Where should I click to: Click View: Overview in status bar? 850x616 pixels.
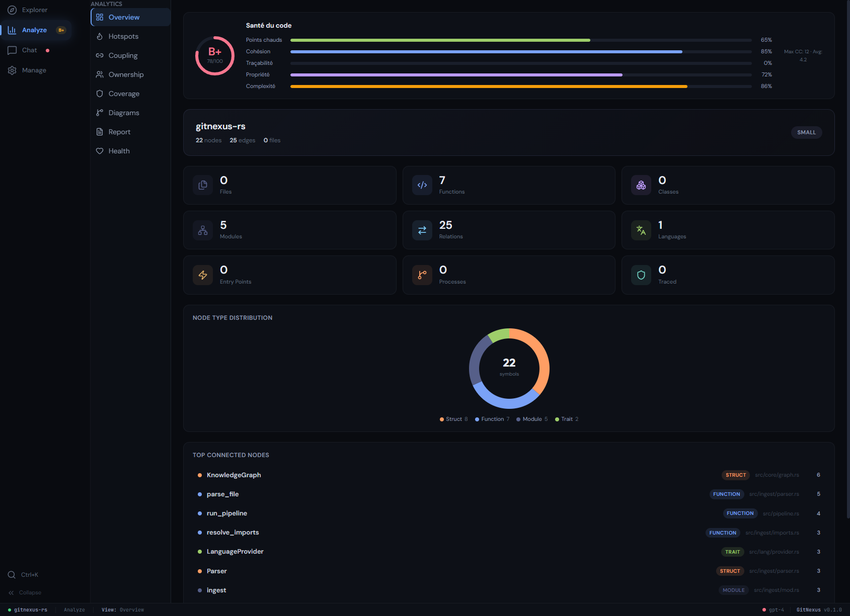point(123,609)
